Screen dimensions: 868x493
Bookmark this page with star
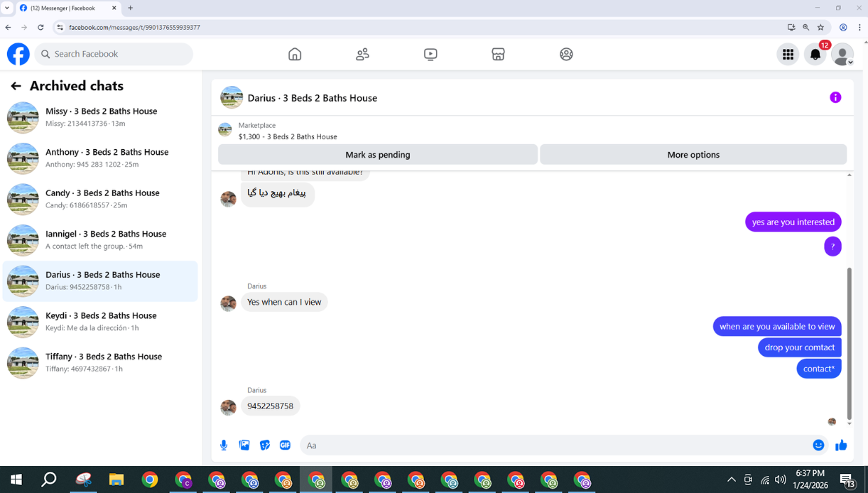tap(820, 27)
